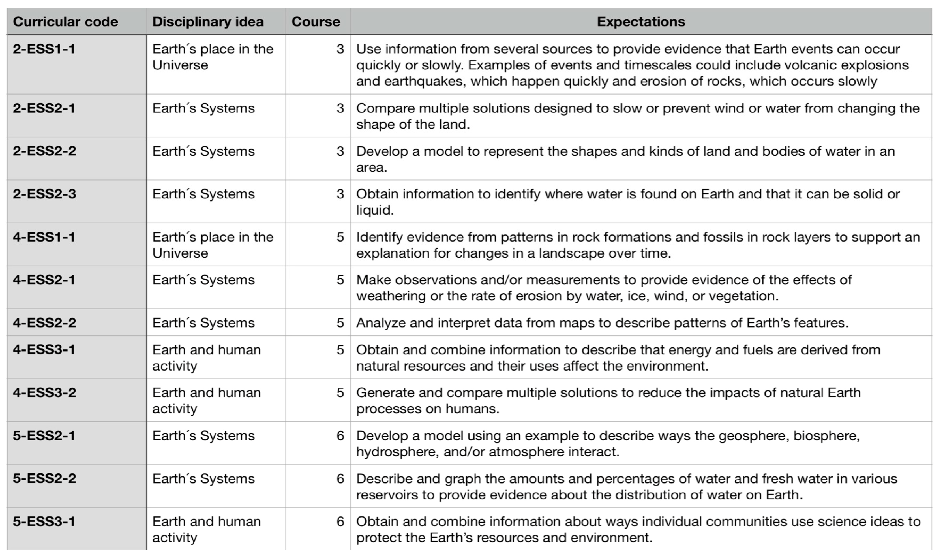Click the 4-ESS1-1 curricular code cell

point(44,237)
